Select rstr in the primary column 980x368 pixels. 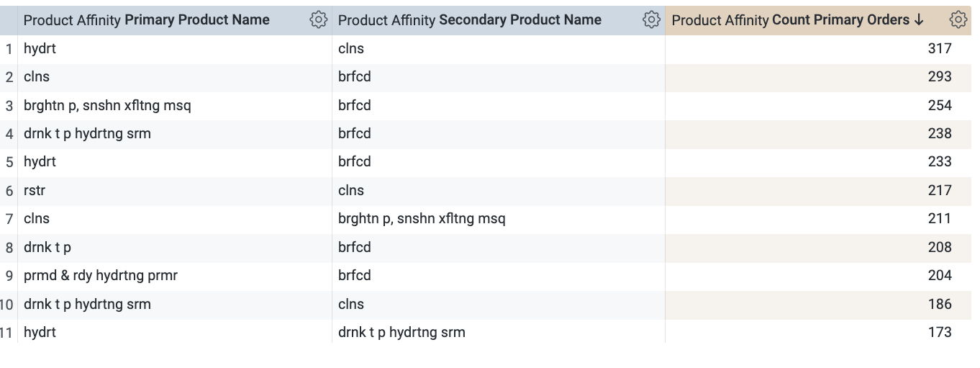[35, 190]
